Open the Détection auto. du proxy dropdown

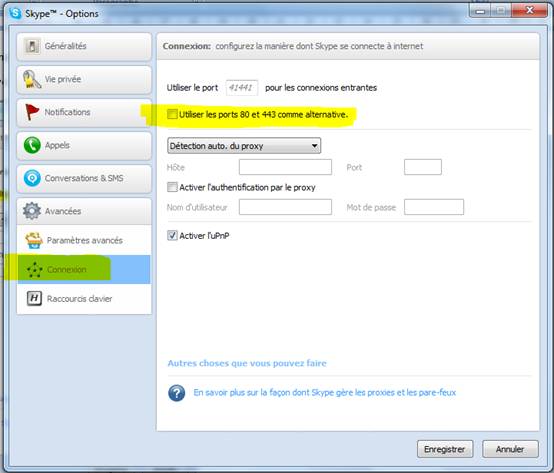click(x=244, y=146)
